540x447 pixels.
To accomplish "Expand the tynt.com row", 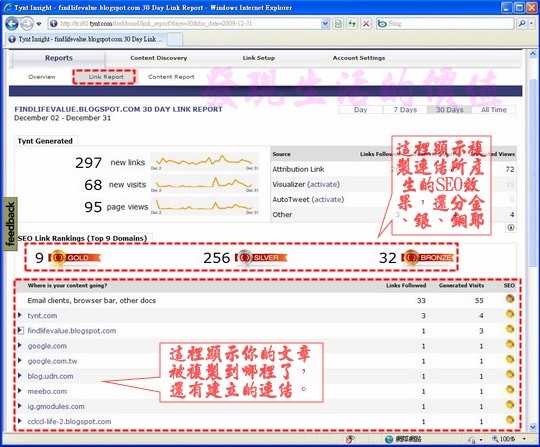I will [20, 315].
